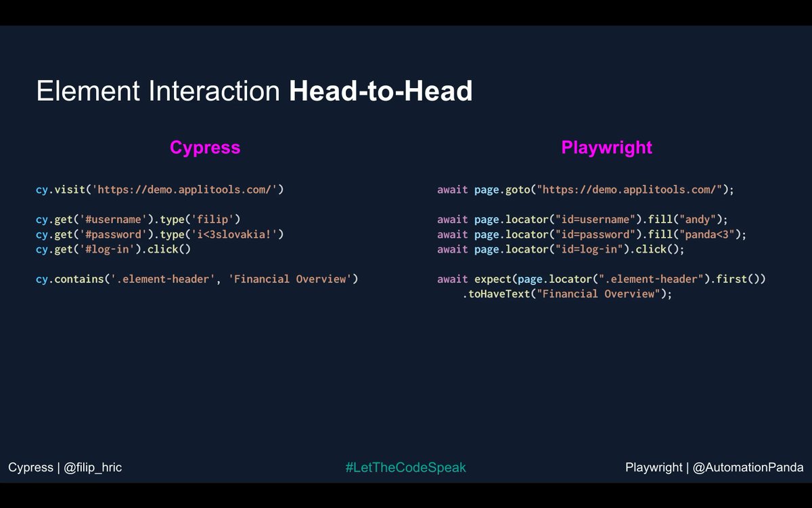Click the cy.get('#password') code line

[160, 234]
